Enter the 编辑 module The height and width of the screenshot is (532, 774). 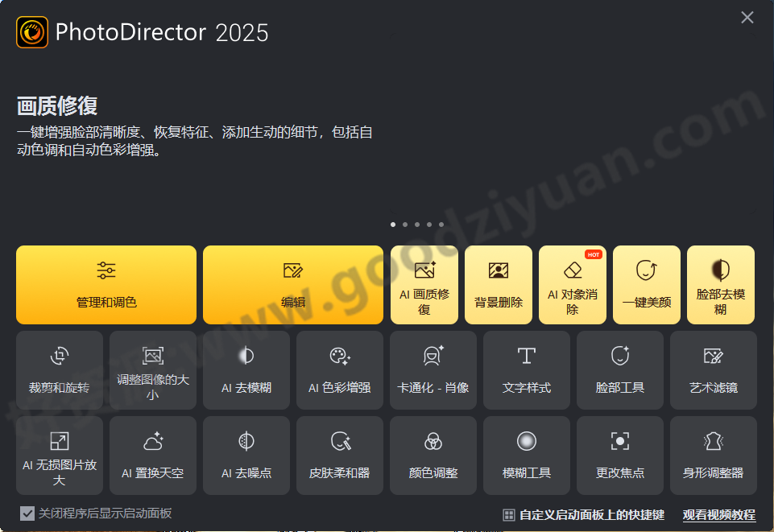[292, 285]
